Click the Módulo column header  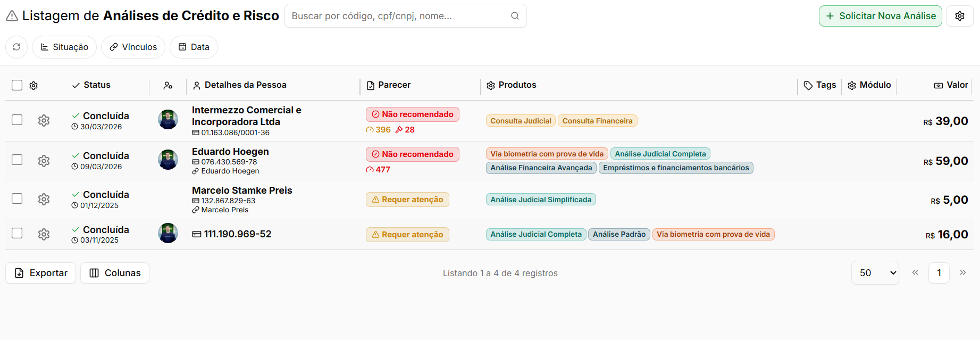869,85
